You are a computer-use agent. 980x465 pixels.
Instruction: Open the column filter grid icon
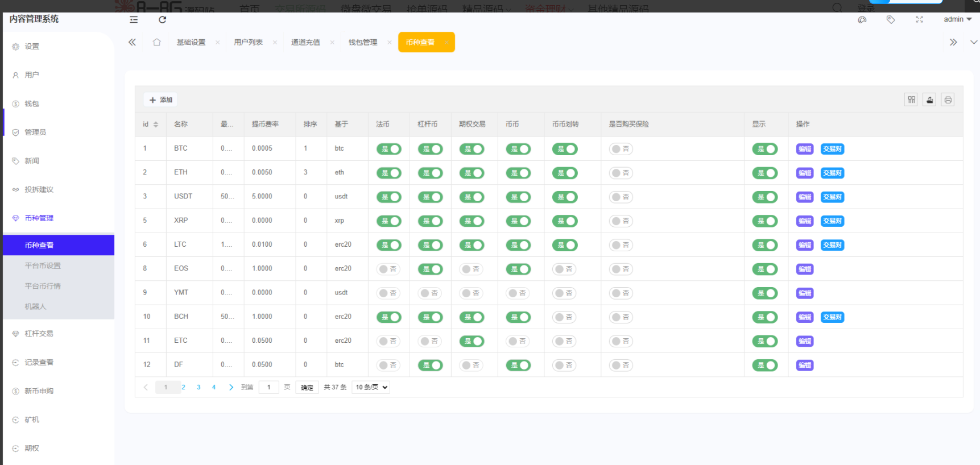(911, 100)
